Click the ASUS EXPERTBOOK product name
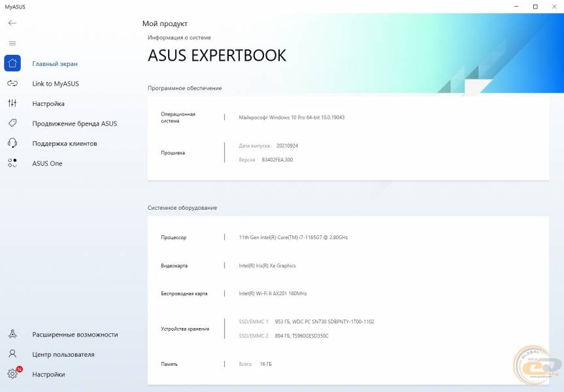 pyautogui.click(x=217, y=56)
